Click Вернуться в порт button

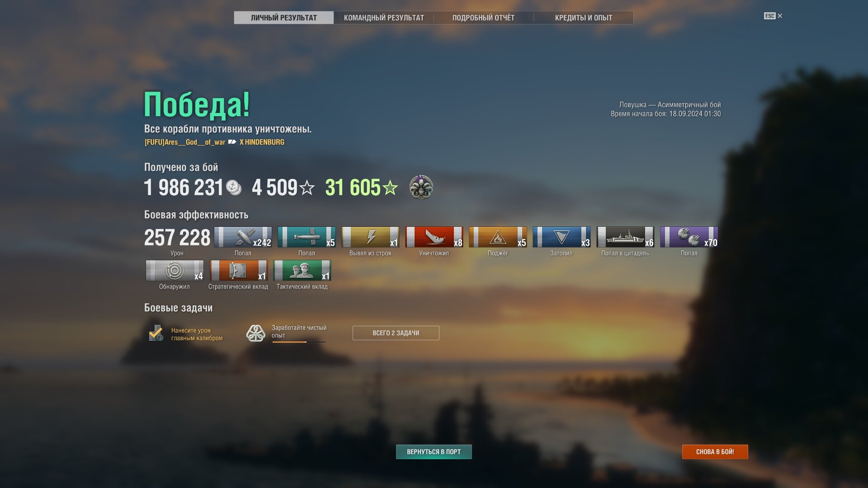click(x=434, y=452)
